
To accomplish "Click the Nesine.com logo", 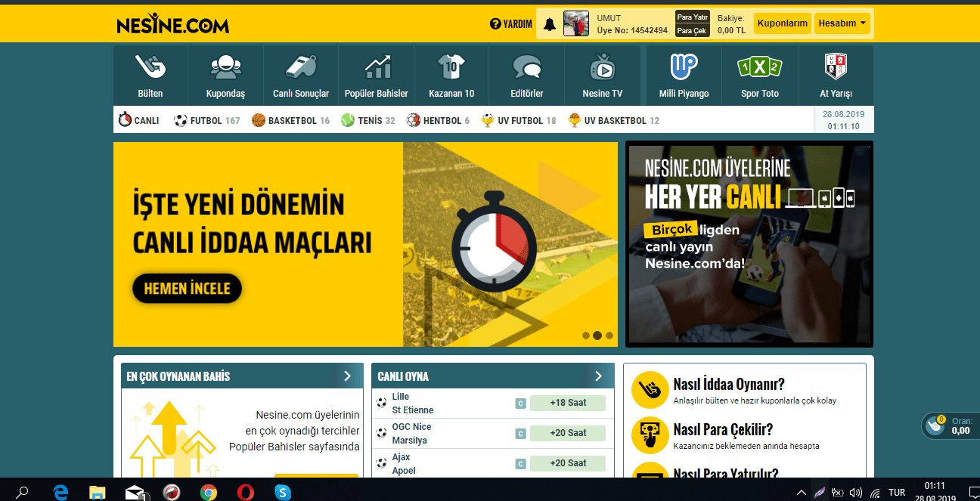I will coord(172,25).
